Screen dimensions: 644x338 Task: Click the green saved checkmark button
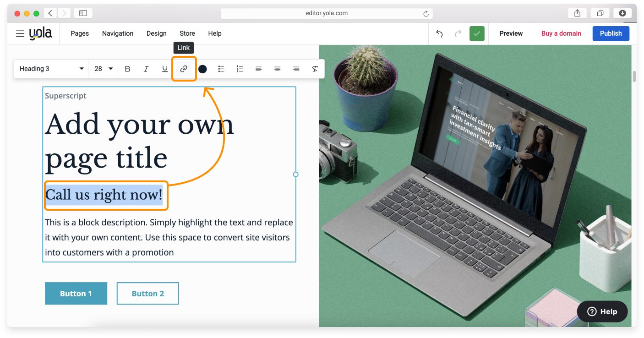tap(477, 33)
